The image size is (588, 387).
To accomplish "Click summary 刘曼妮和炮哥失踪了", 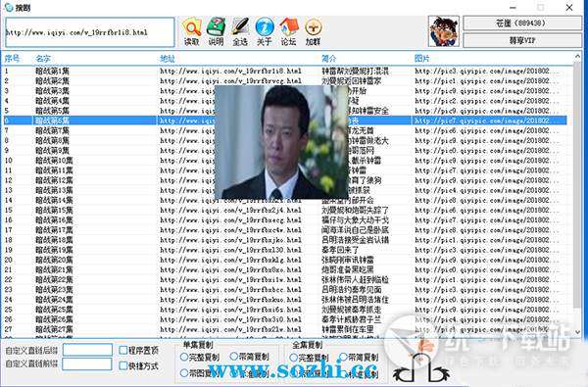I will 355,210.
